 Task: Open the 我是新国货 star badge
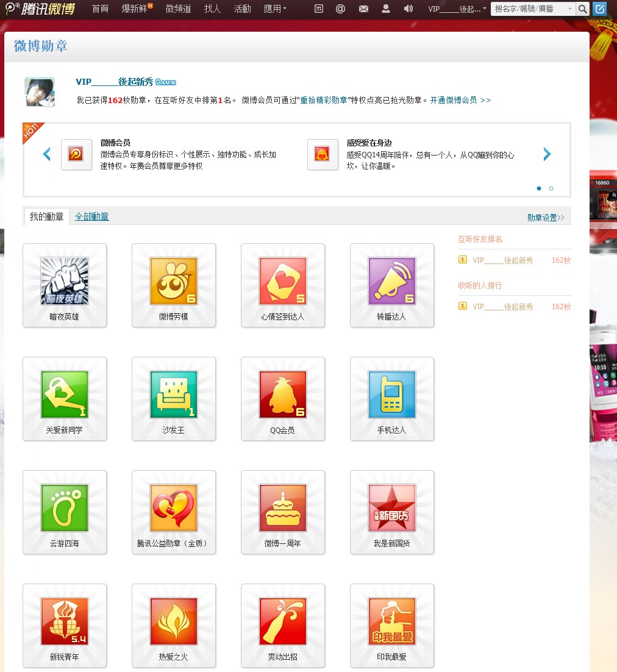point(391,508)
